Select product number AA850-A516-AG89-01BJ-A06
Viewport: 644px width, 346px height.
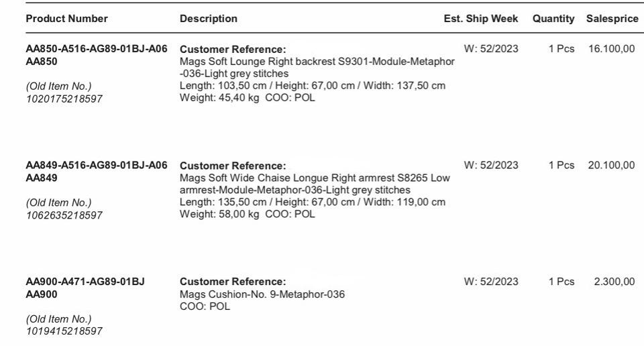point(97,48)
